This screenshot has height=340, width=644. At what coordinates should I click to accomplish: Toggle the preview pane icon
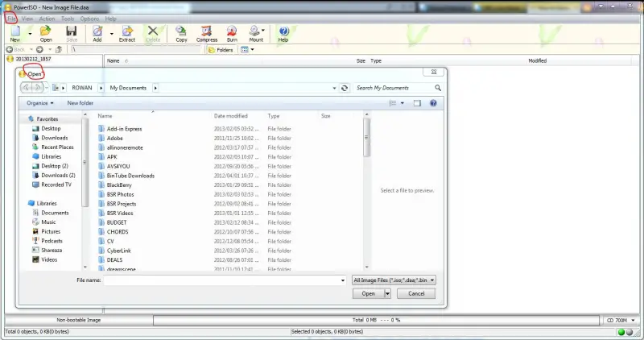point(417,103)
